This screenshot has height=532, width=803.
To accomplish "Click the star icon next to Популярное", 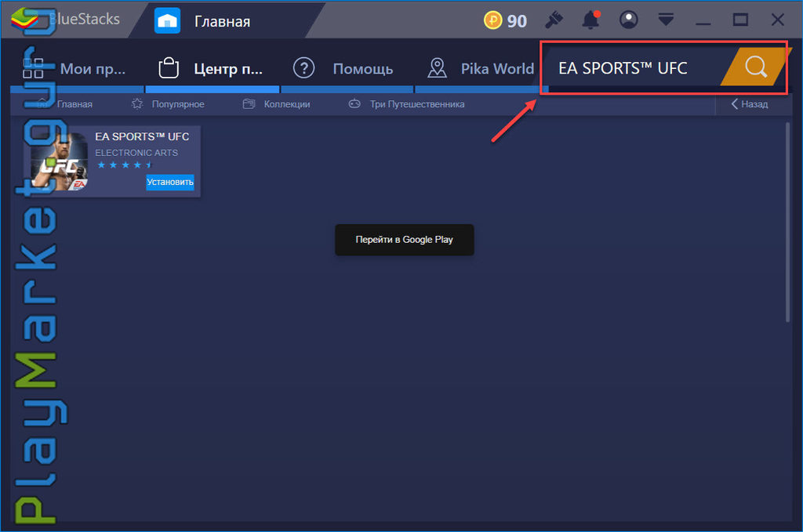I will tap(137, 104).
